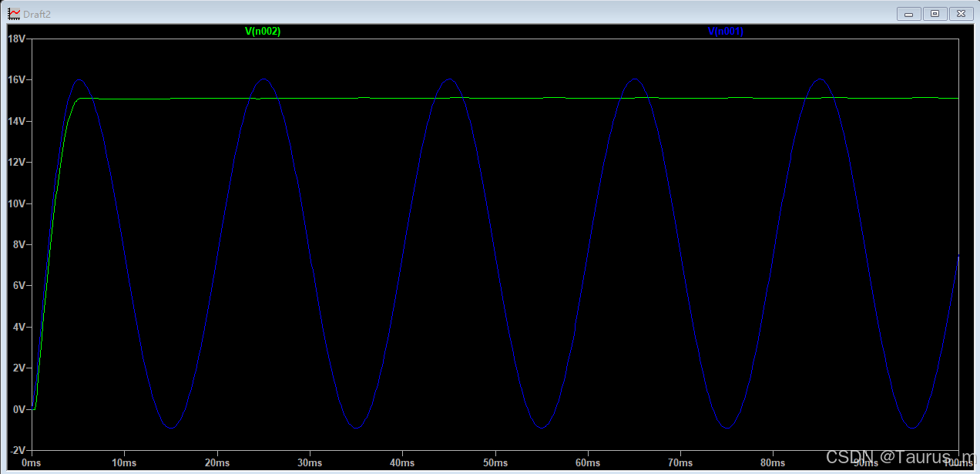980x474 pixels.
Task: Click the 50ms time axis label
Action: click(495, 463)
